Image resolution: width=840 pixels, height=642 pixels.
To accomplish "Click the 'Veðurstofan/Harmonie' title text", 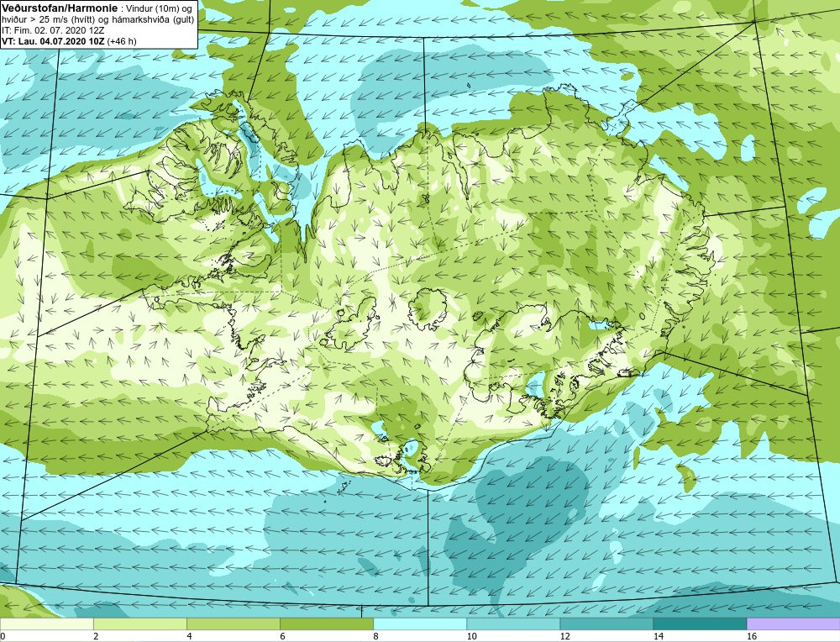I will pos(59,8).
